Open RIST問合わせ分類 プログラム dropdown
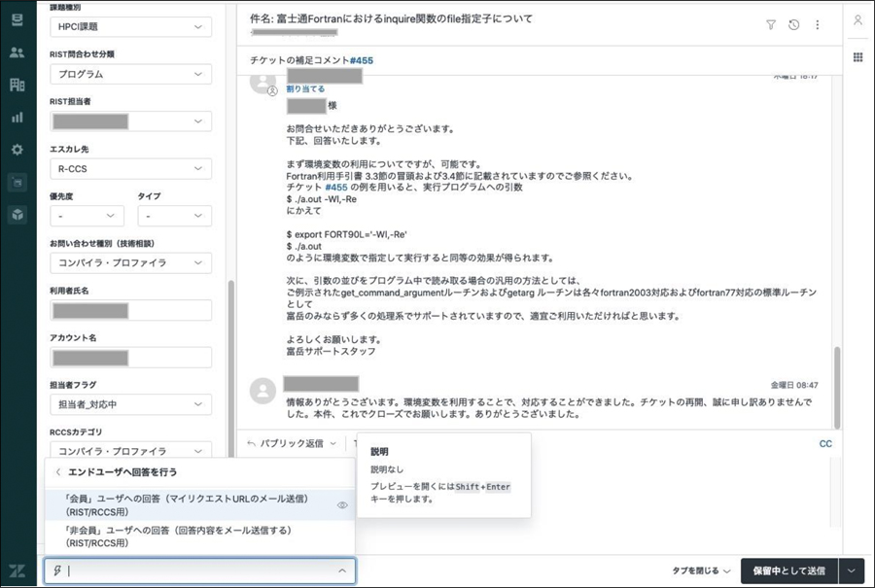 [x=130, y=74]
